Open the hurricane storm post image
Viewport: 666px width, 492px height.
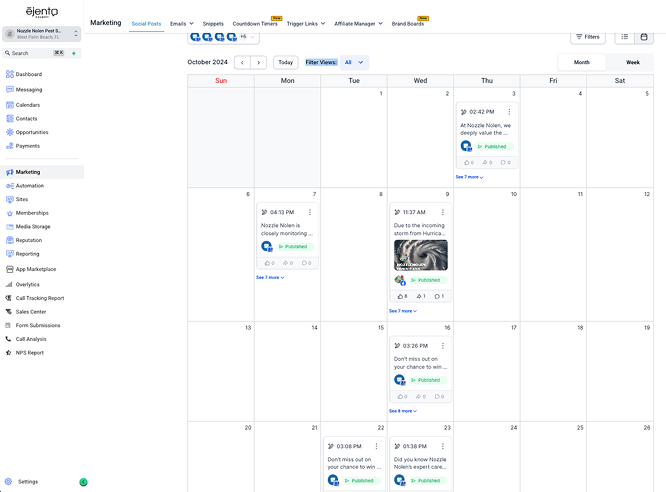click(420, 254)
